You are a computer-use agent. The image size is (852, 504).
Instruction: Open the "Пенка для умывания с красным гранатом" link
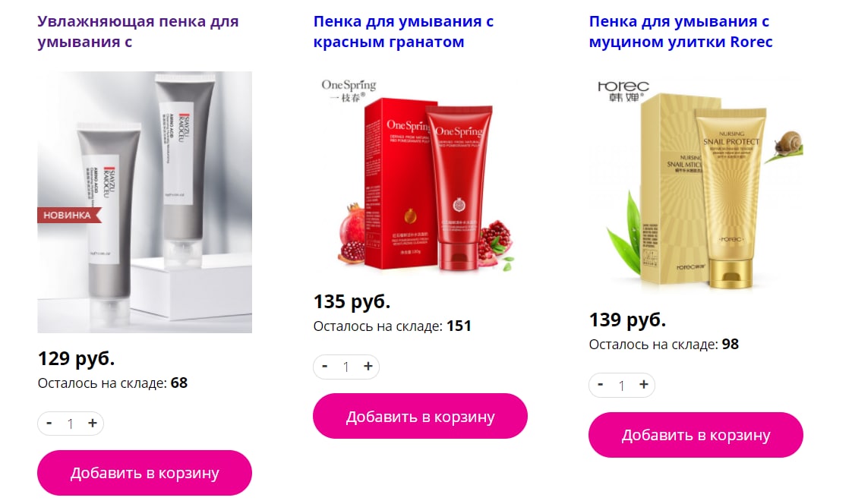point(403,32)
